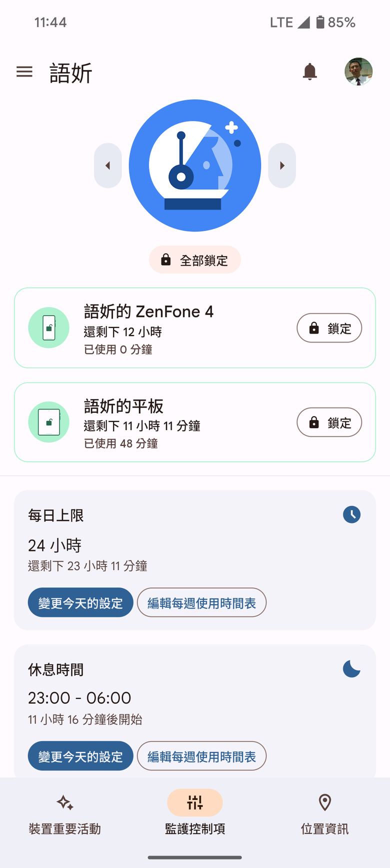
Task: Edit weekly schedule for 休息時間
Action: [x=201, y=756]
